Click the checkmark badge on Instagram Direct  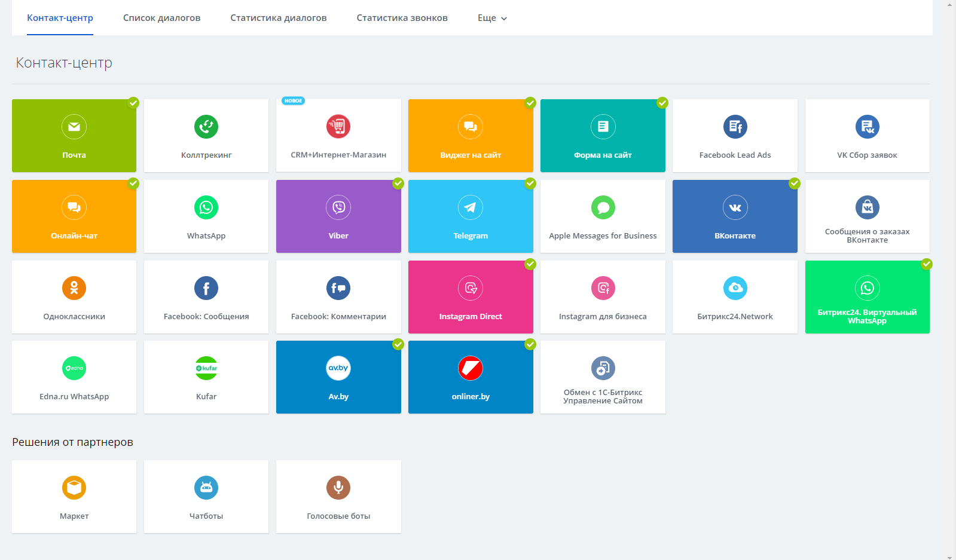tap(530, 264)
